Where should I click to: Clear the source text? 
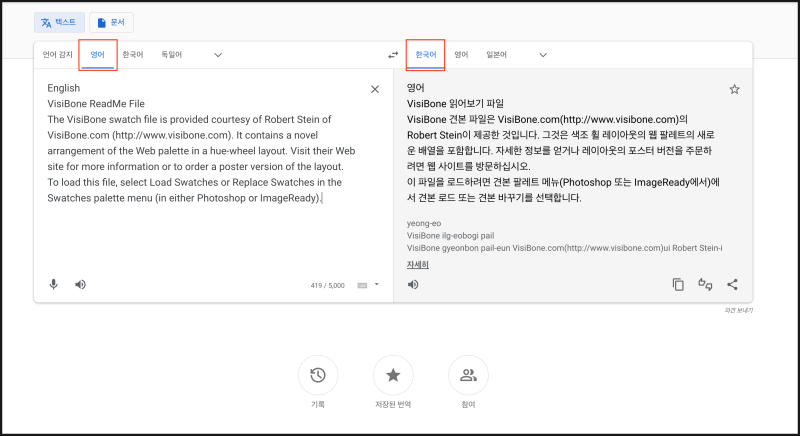click(375, 89)
